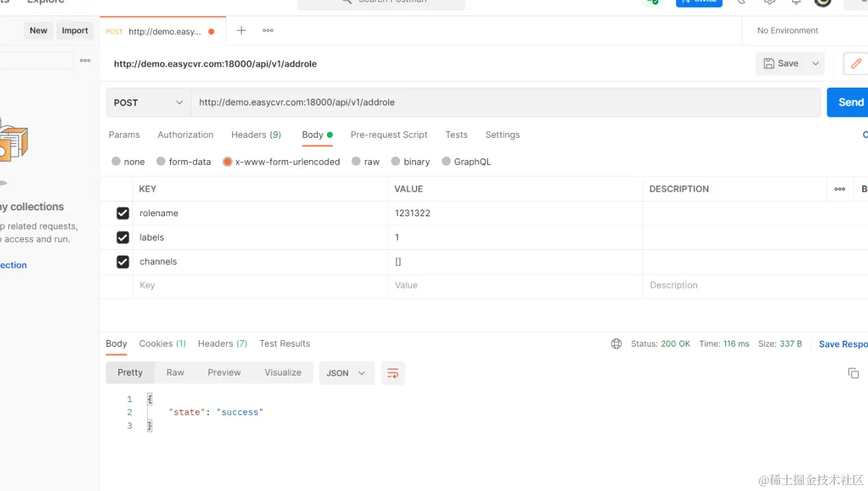Select the request Body tab
This screenshot has width=868, height=491.
(x=317, y=134)
